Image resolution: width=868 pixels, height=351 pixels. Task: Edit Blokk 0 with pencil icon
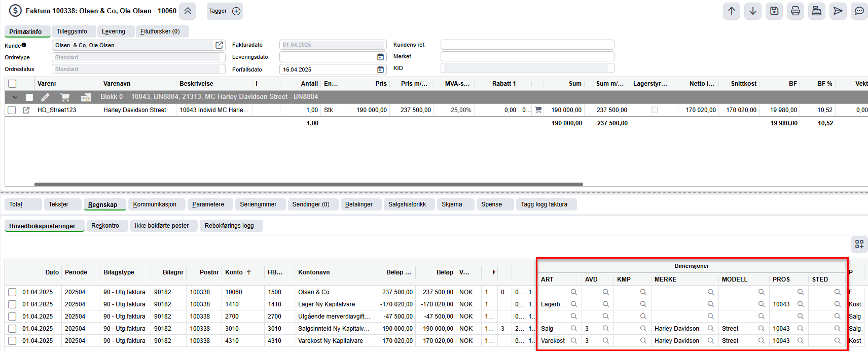pos(45,97)
